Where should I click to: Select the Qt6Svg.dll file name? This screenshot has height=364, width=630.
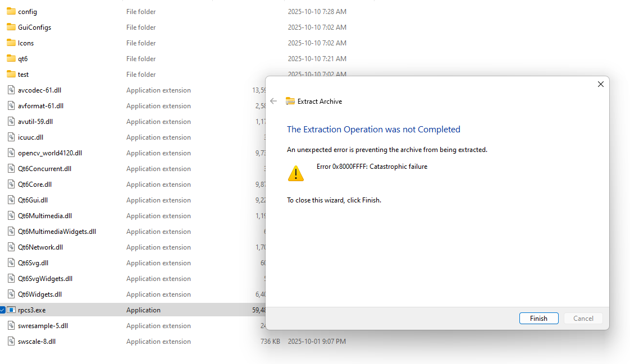(33, 263)
